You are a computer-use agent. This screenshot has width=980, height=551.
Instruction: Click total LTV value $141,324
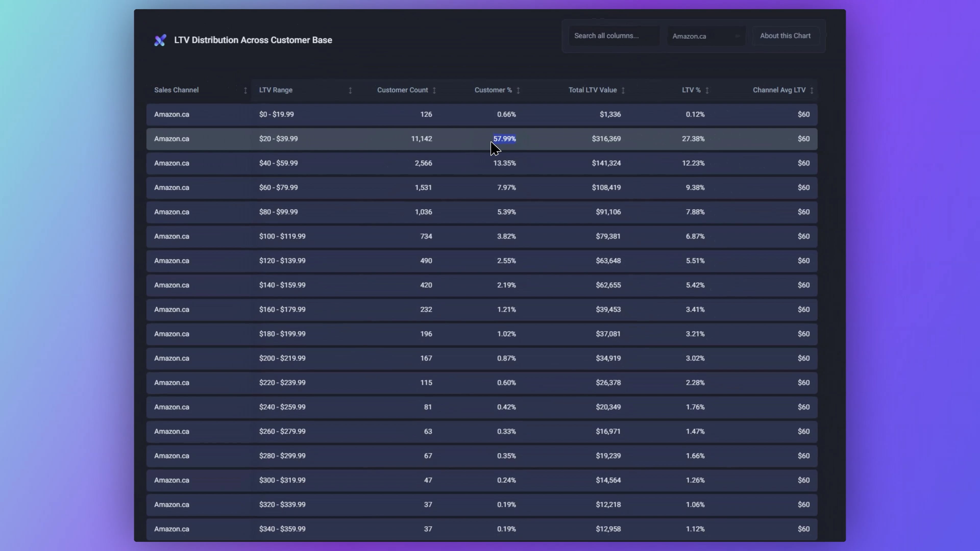point(606,163)
